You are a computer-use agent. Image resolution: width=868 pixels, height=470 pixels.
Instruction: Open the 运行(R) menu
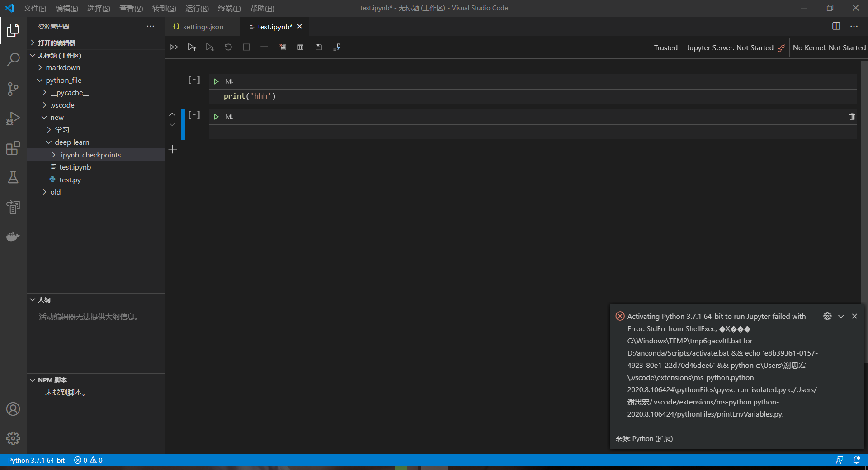tap(197, 8)
